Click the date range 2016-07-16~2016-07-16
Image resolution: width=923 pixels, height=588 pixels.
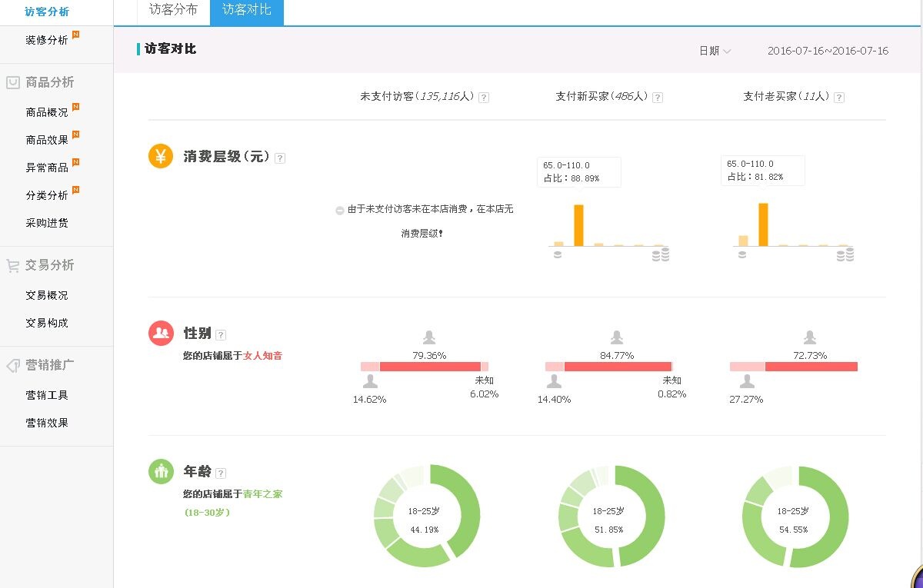pyautogui.click(x=828, y=51)
